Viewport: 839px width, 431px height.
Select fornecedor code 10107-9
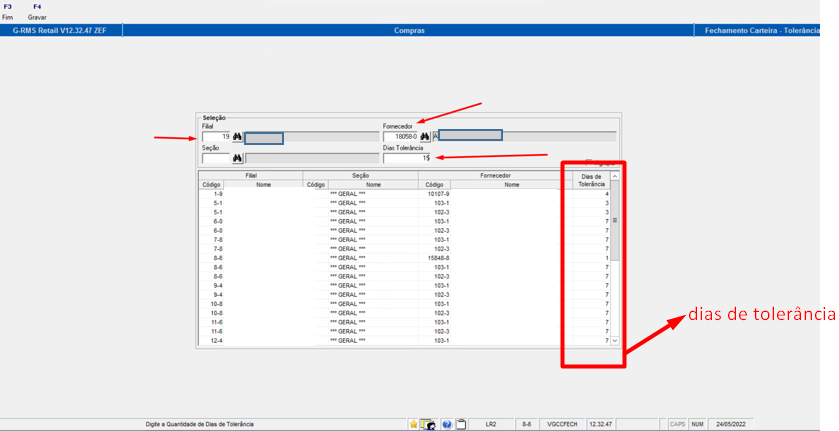click(439, 194)
